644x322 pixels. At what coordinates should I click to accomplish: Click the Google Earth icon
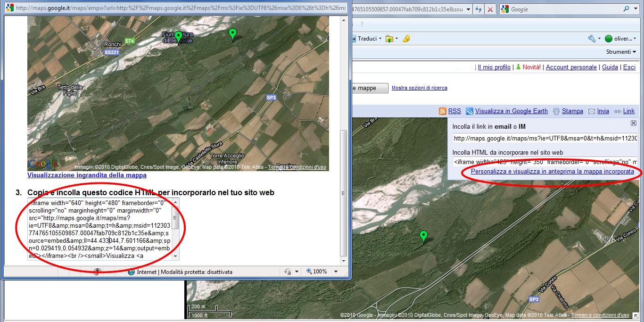pyautogui.click(x=470, y=111)
